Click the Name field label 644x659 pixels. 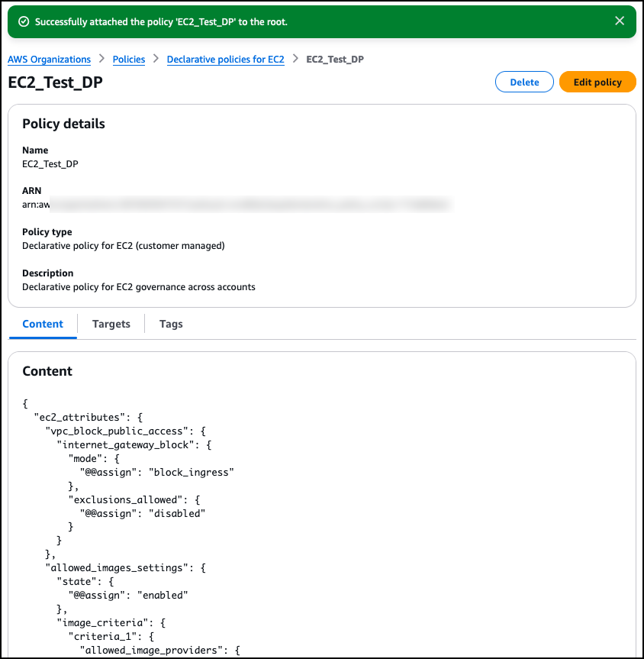35,150
